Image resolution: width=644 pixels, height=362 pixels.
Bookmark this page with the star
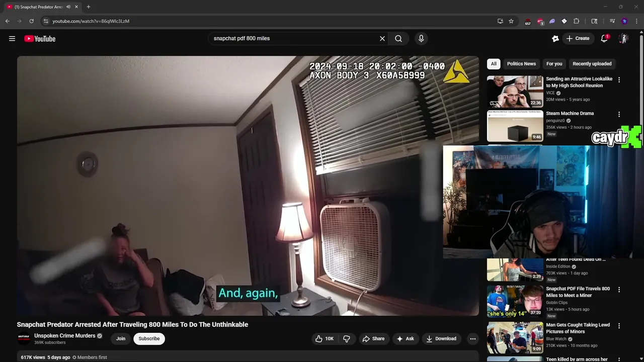(511, 21)
